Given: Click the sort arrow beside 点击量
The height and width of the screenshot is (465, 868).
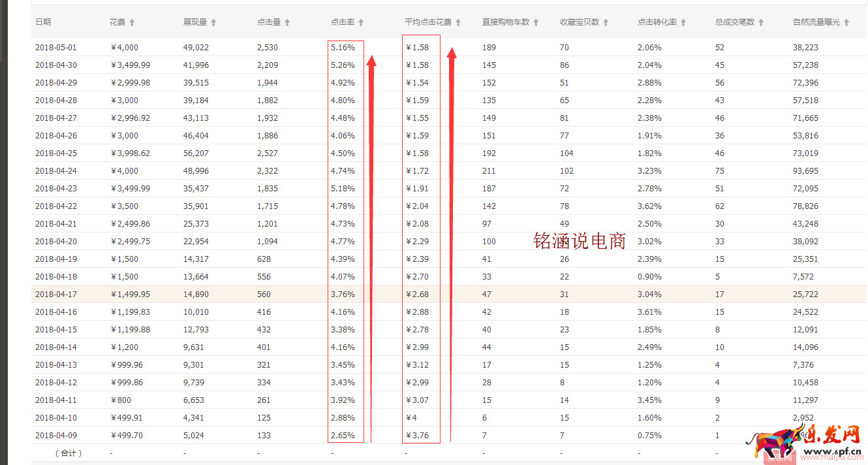Looking at the screenshot, I should [288, 22].
